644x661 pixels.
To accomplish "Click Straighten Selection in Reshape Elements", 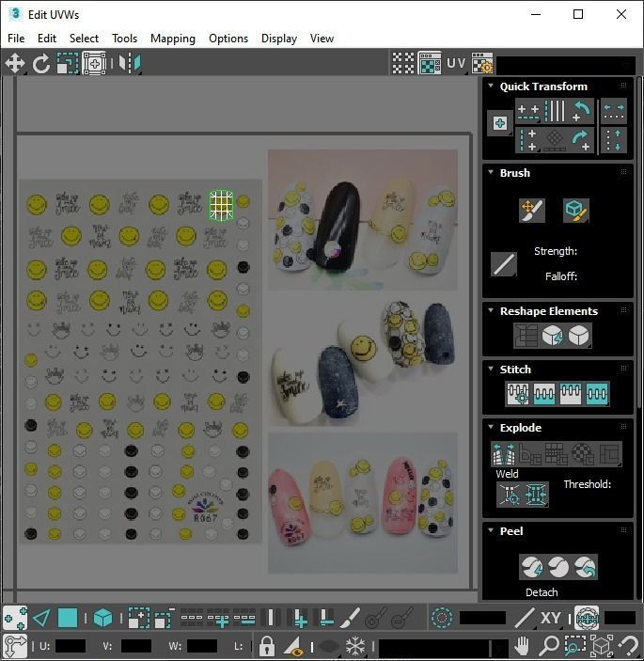I will coord(526,336).
